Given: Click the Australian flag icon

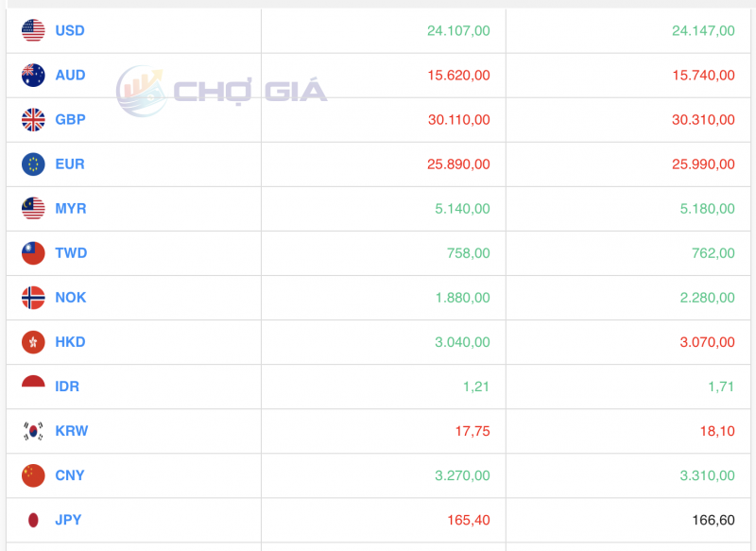Looking at the screenshot, I should tap(33, 76).
